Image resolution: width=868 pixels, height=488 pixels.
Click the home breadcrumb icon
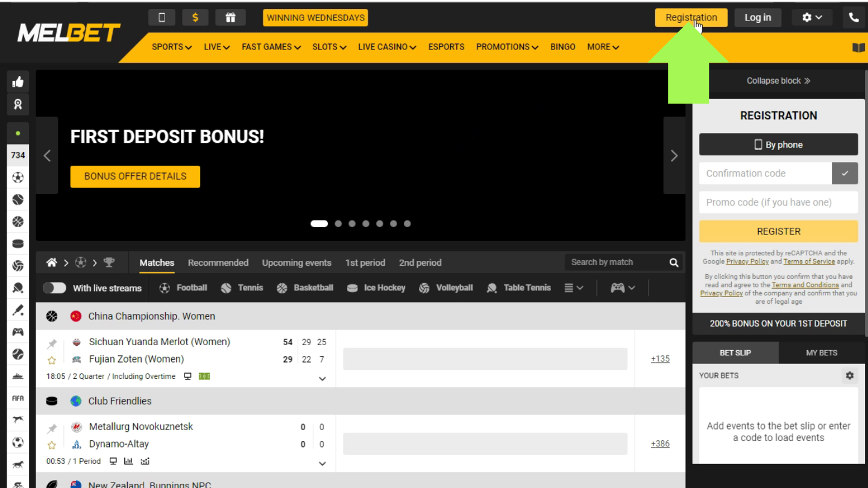(52, 263)
